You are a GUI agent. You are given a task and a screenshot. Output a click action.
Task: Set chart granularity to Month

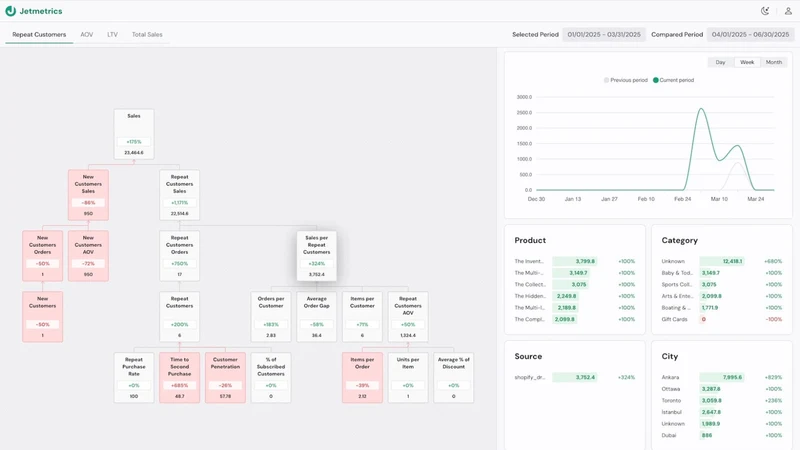[773, 62]
